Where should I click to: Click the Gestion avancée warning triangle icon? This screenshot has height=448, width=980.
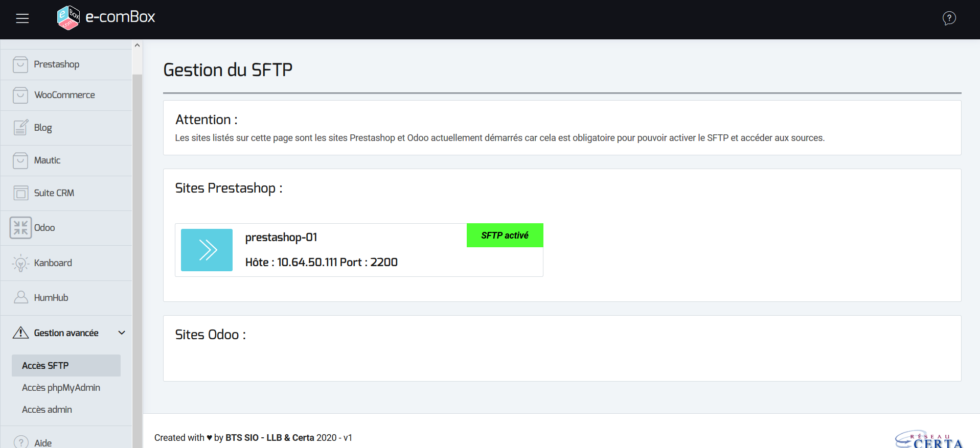click(20, 333)
